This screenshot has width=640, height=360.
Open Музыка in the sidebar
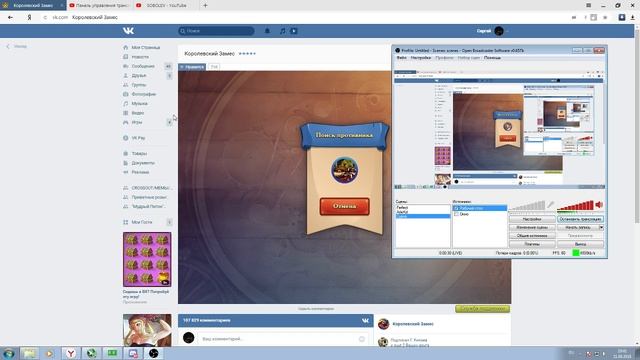pos(140,104)
